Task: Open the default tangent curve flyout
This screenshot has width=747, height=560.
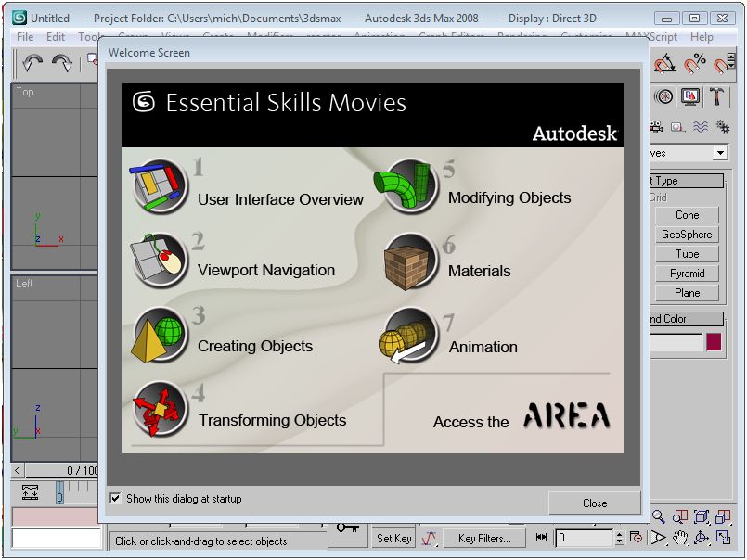Action: tap(429, 538)
